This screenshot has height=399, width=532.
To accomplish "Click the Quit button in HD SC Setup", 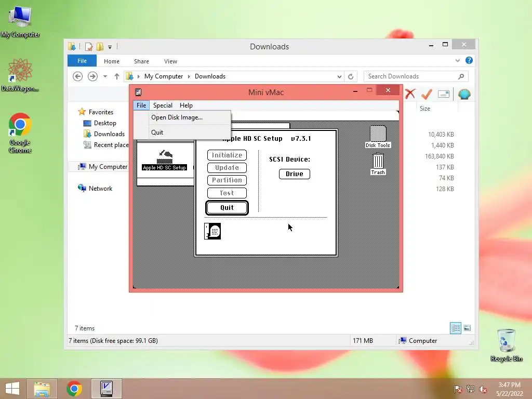I will [x=227, y=208].
